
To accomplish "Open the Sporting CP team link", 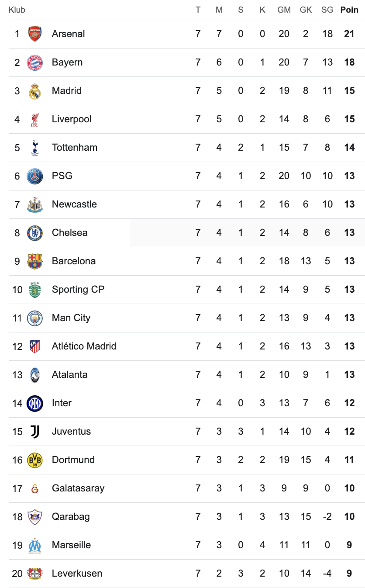I will [x=78, y=290].
